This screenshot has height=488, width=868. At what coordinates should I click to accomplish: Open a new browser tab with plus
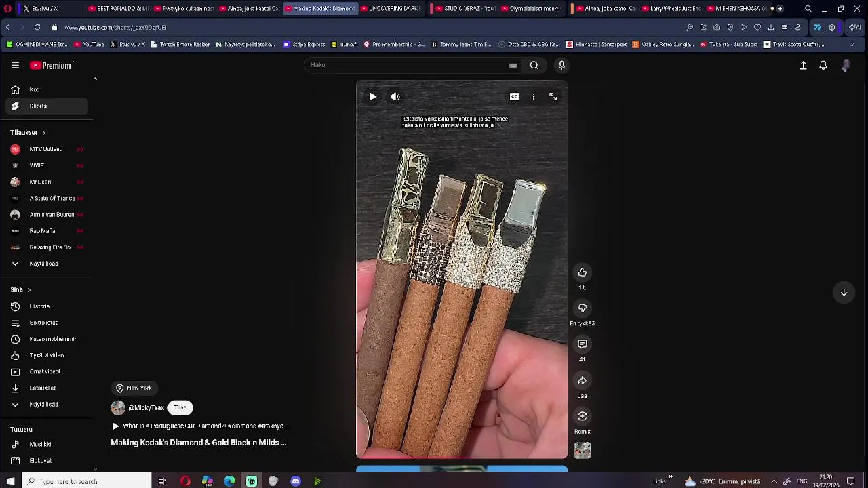(780, 9)
